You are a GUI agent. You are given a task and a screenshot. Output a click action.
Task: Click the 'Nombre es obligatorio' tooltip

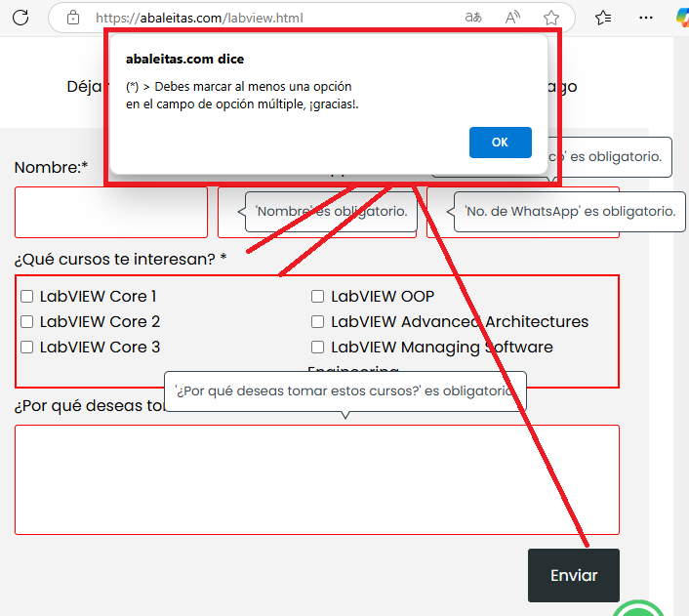click(x=331, y=212)
